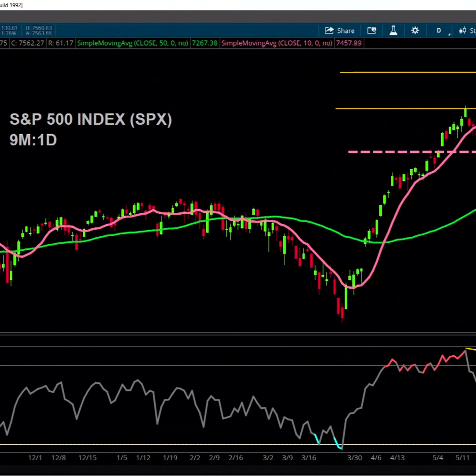Select the 9M:1D text annotation
This screenshot has width=476, height=476.
tap(33, 140)
